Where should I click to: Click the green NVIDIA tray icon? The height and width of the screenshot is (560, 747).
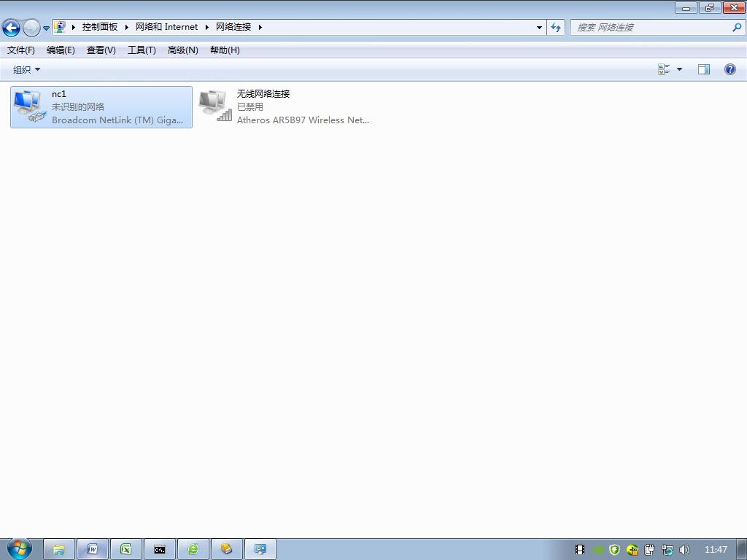pos(598,550)
